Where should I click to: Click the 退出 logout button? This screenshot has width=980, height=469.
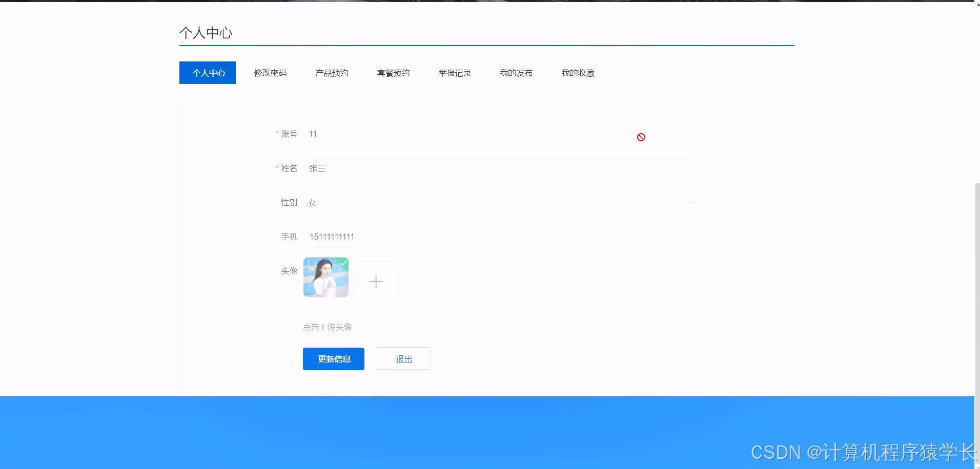402,358
